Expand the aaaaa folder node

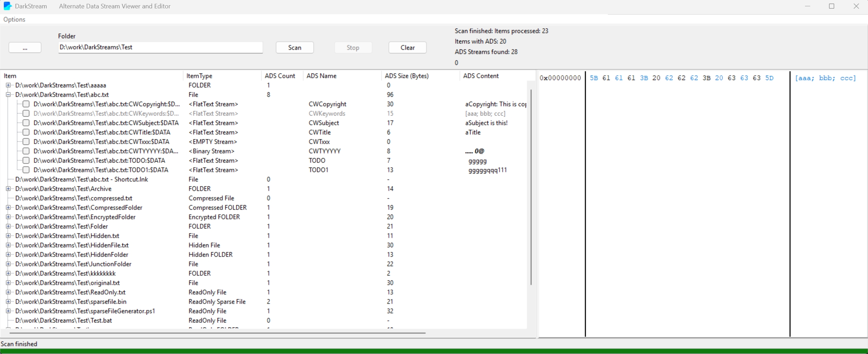8,85
